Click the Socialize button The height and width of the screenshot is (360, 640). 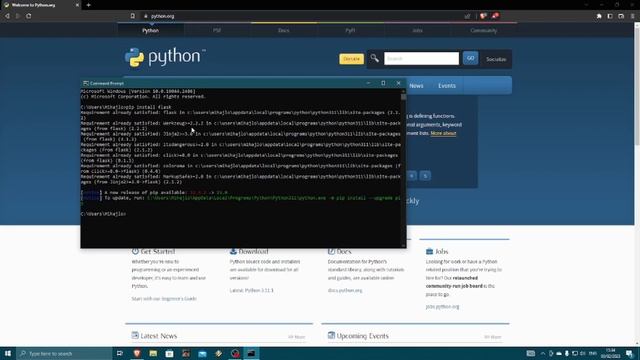496,59
